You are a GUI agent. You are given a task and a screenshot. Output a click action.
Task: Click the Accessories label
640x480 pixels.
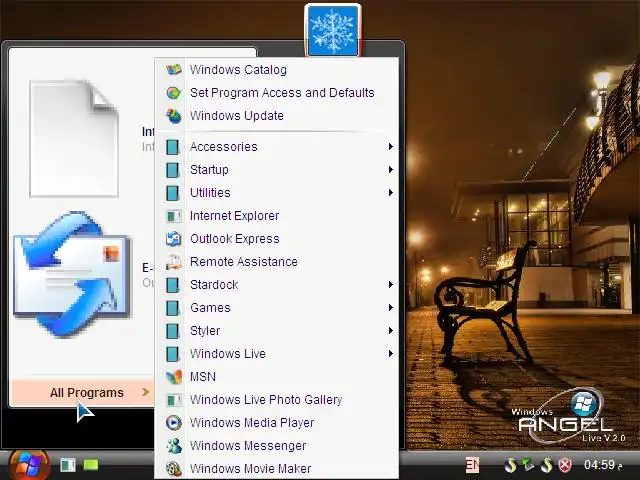[x=224, y=147]
